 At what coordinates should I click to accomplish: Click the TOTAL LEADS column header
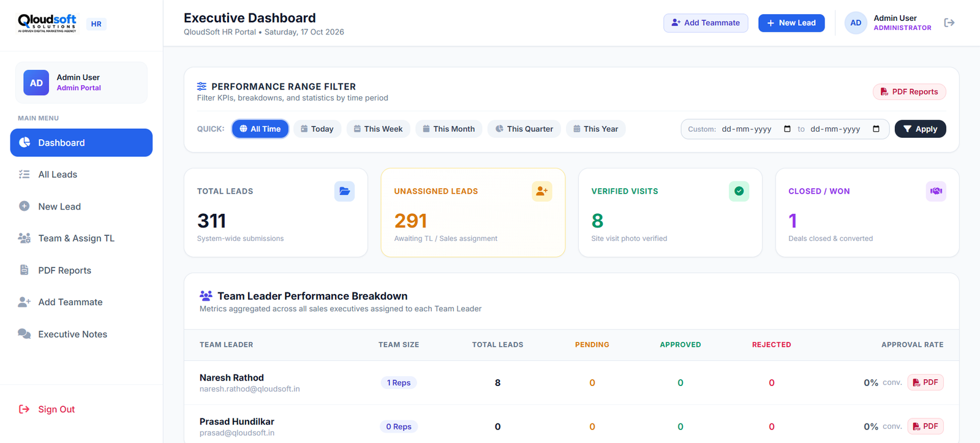(x=497, y=345)
